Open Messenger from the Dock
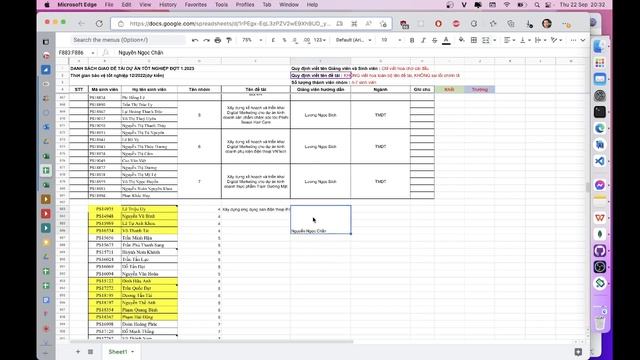 [x=599, y=185]
